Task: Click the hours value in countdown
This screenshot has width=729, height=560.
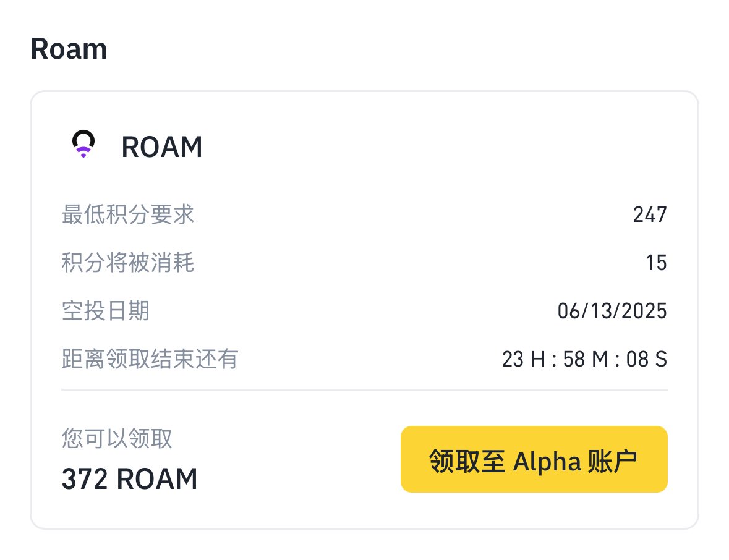Action: tap(523, 359)
